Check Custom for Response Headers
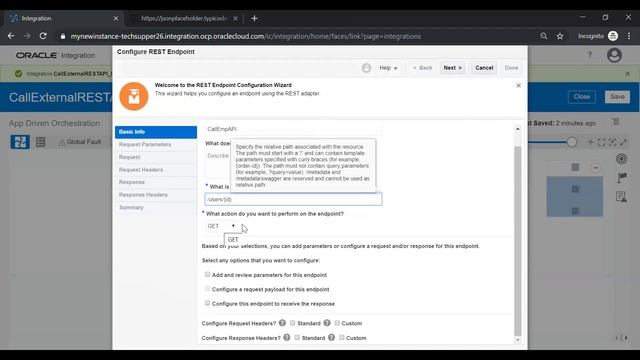Screen dimensions: 640x360 341,338
